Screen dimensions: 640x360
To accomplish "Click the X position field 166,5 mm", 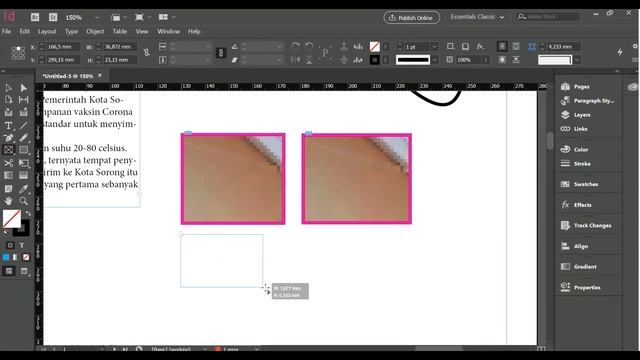I will (x=63, y=47).
